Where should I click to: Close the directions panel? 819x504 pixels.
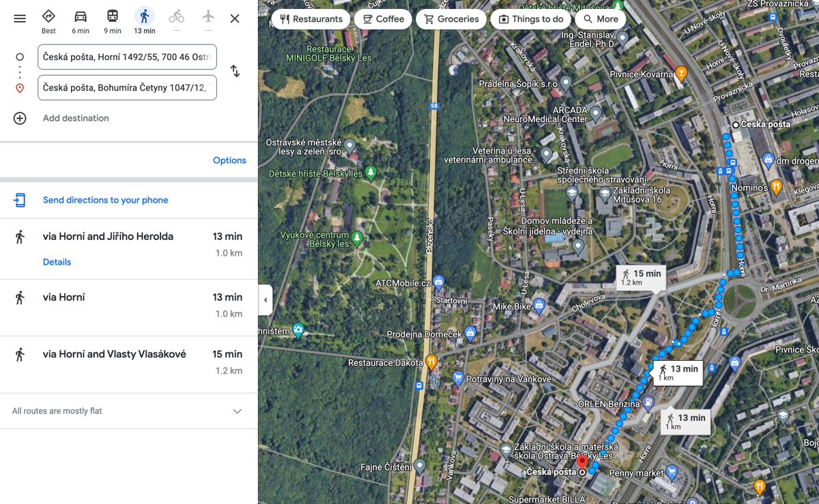pyautogui.click(x=235, y=18)
